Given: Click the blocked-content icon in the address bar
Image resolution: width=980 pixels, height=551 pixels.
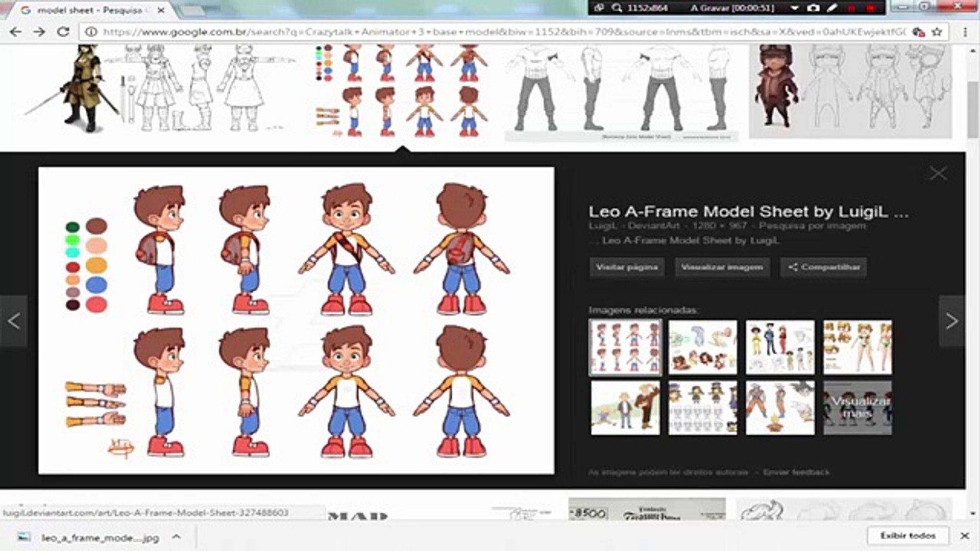Looking at the screenshot, I should 918,32.
